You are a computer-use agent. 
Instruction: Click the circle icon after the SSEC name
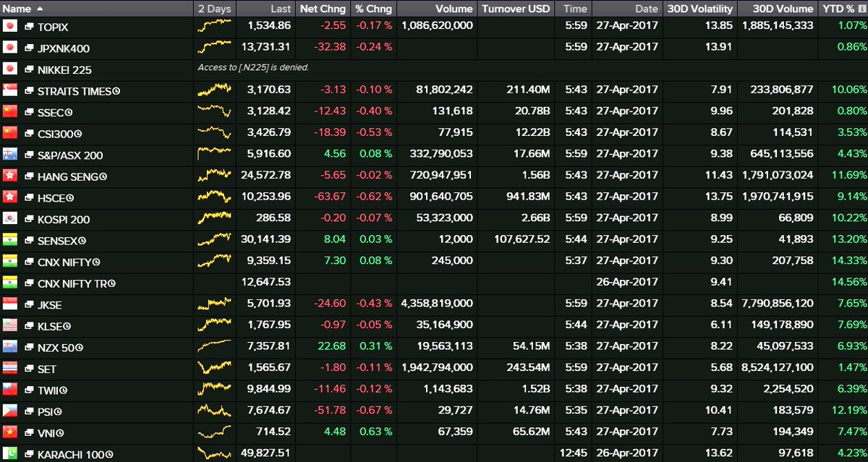click(70, 113)
